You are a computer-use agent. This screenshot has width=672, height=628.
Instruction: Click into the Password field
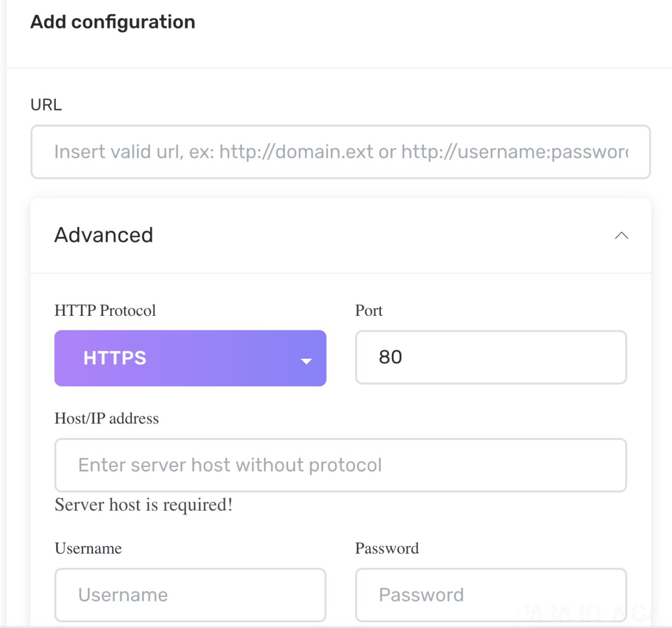coord(491,595)
